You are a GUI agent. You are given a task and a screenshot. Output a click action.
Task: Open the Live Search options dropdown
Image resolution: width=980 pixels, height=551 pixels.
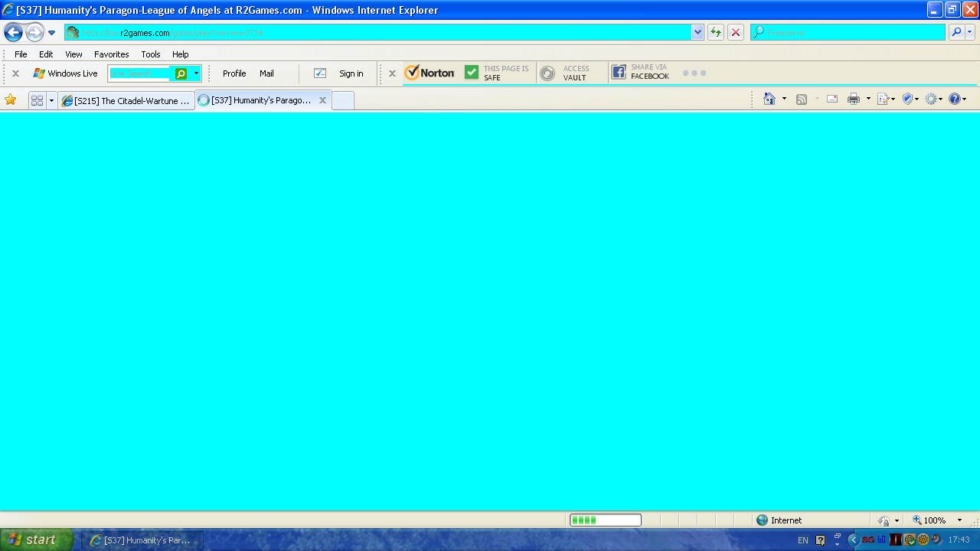(x=196, y=73)
